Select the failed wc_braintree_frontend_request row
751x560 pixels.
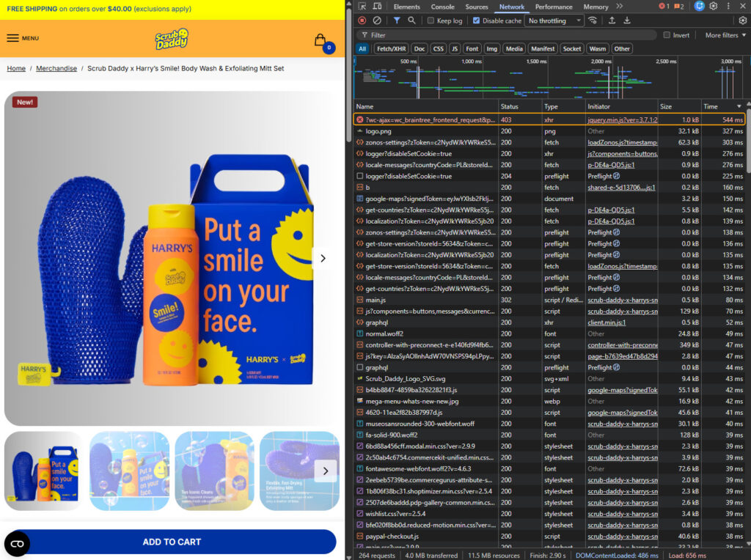click(549, 119)
